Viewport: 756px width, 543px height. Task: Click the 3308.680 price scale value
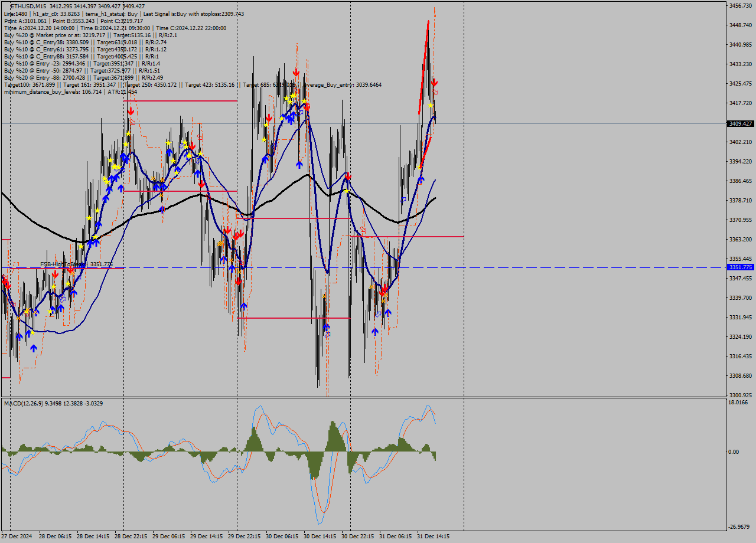tap(740, 375)
